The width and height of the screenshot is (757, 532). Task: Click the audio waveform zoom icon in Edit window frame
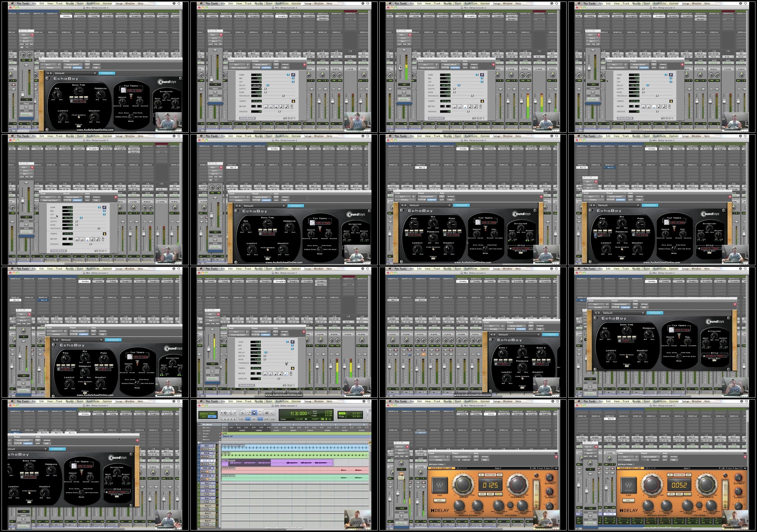225,413
